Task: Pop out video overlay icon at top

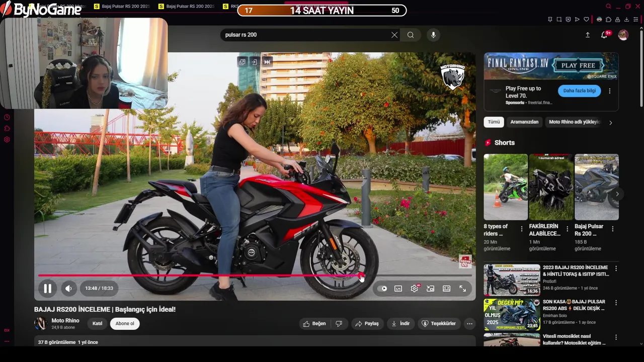Action: (243, 62)
